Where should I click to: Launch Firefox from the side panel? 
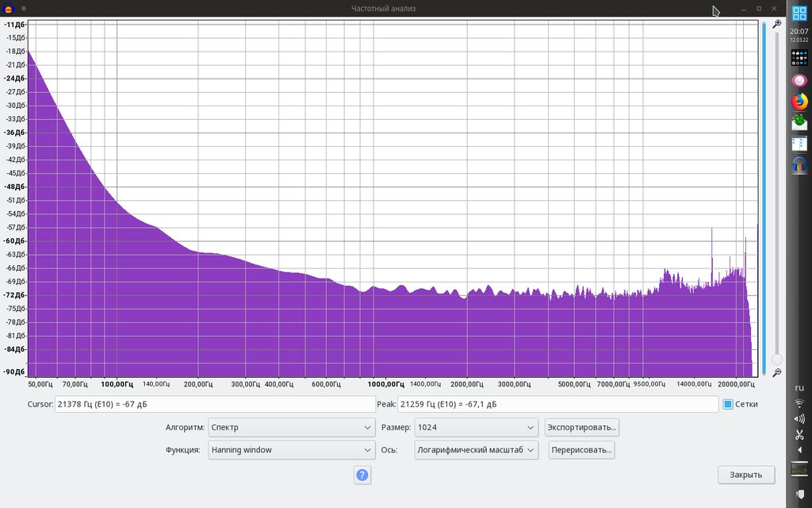[x=799, y=102]
